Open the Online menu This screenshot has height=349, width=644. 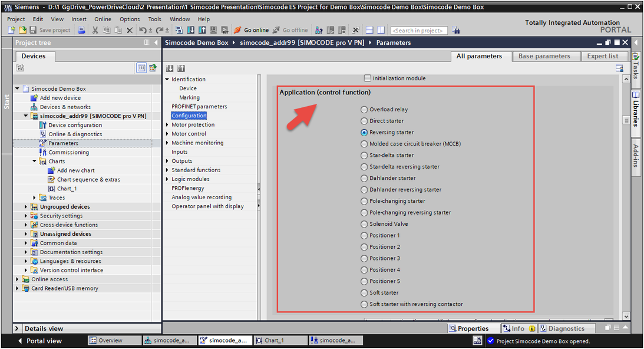pyautogui.click(x=103, y=18)
